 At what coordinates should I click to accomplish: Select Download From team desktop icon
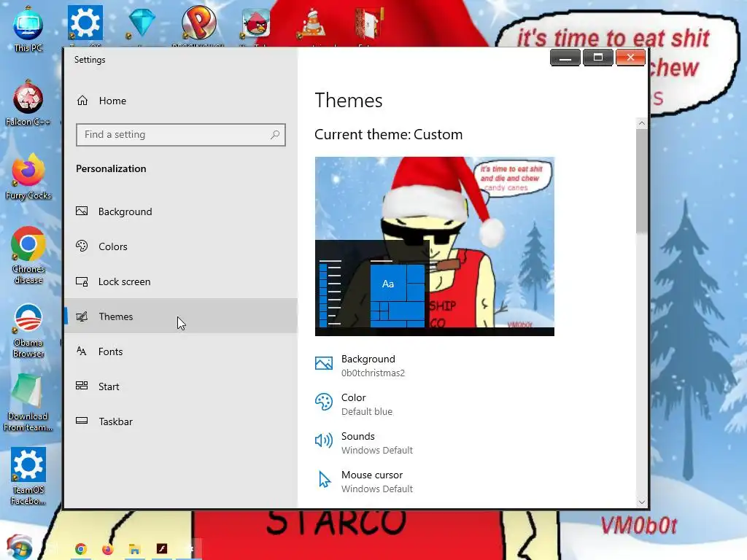pyautogui.click(x=28, y=402)
